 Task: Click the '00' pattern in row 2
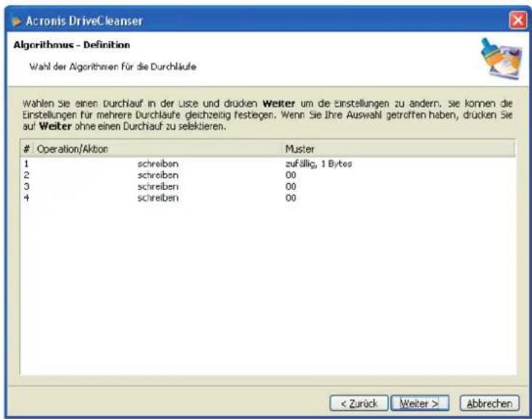(x=291, y=175)
